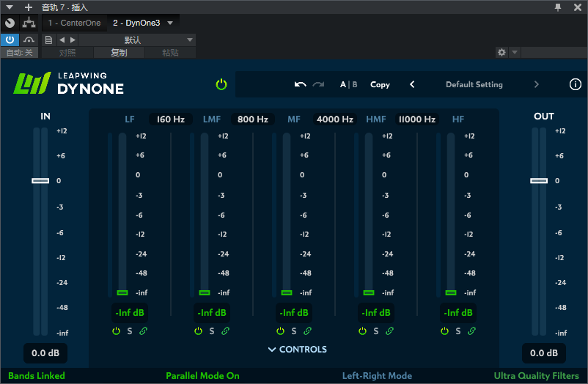This screenshot has height=384, width=588.
Task: Toggle A|B comparison
Action: pyautogui.click(x=348, y=84)
